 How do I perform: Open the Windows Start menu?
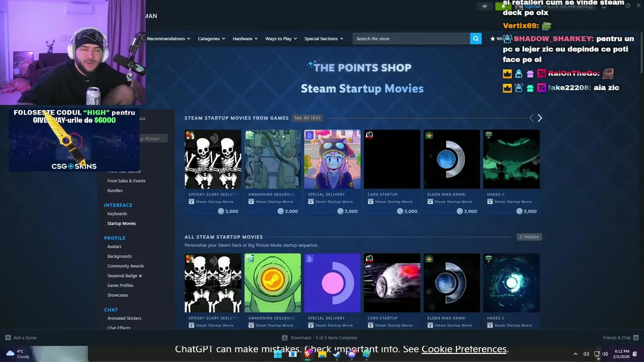(x=278, y=354)
